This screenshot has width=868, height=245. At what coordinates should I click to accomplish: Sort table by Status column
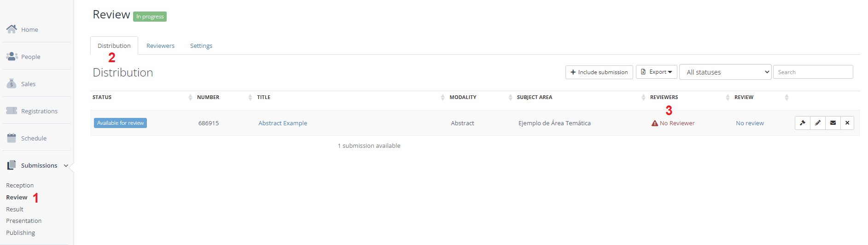coord(102,97)
